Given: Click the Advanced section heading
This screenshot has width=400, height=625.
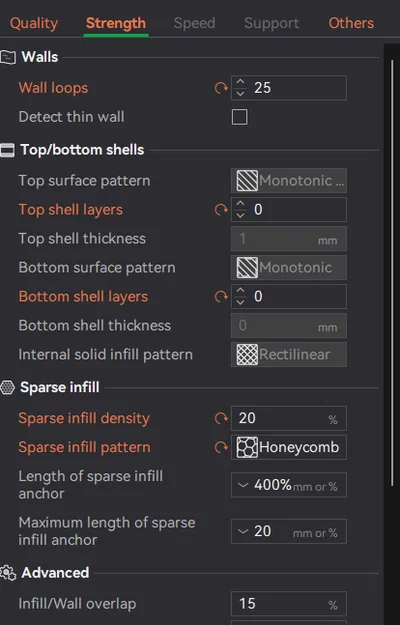Looking at the screenshot, I should pos(55,573).
